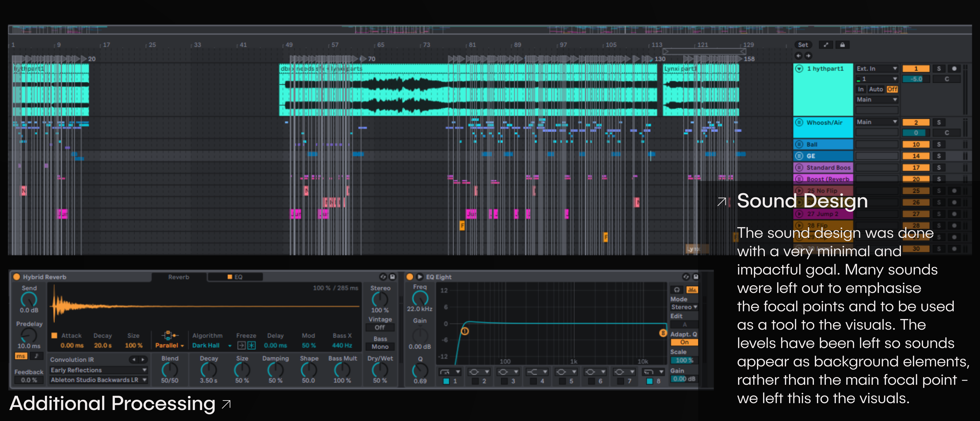Click the hythpart1 track volume slider
The width and height of the screenshot is (980, 421).
pyautogui.click(x=916, y=79)
